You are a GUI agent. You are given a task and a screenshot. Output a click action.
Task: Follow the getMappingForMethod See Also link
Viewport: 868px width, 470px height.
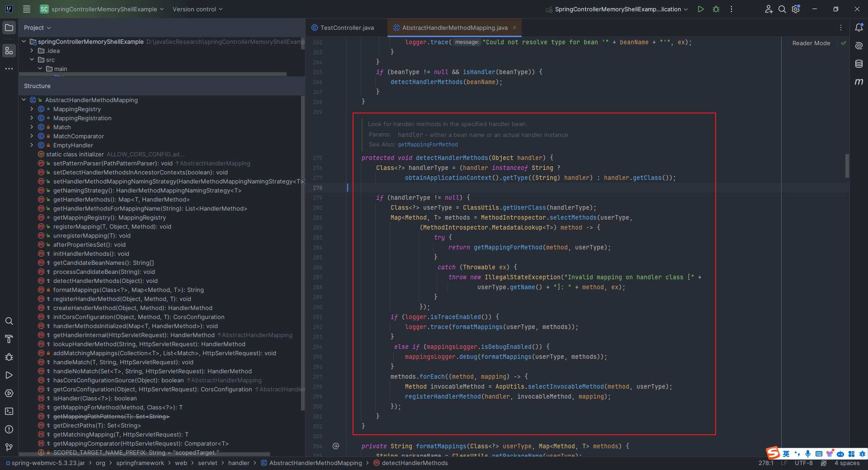tap(428, 145)
